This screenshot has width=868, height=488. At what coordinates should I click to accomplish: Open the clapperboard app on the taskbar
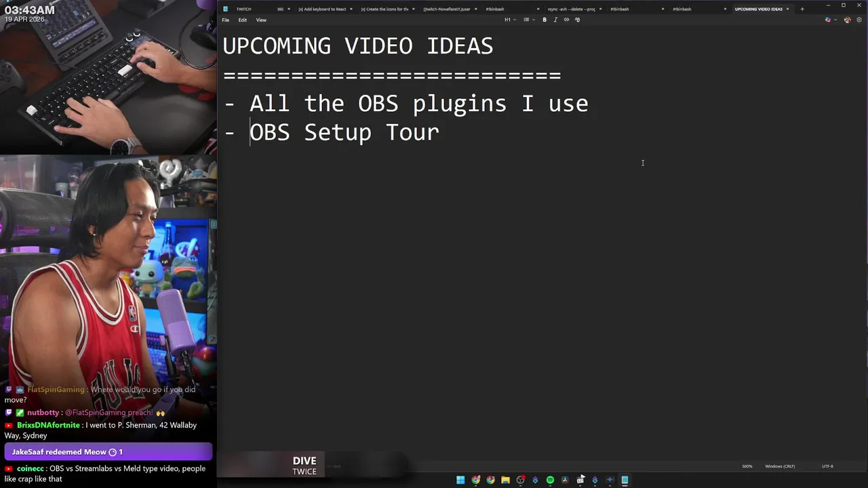tap(580, 480)
